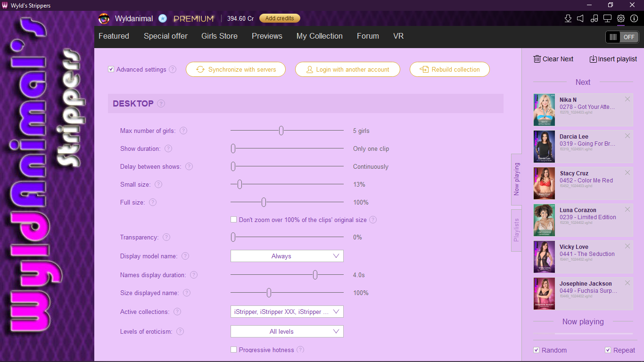Open settings via the gear icon

(x=621, y=18)
